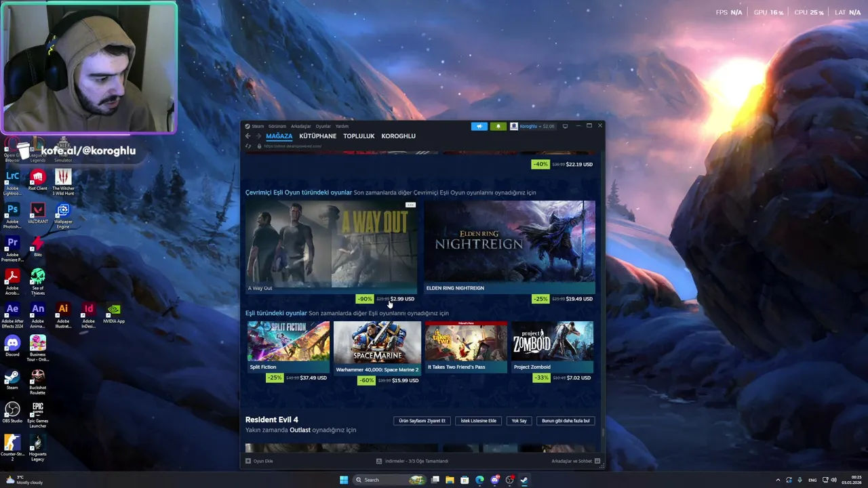Open Counter-Strike 2 desktop icon
868x488 pixels.
[12, 449]
